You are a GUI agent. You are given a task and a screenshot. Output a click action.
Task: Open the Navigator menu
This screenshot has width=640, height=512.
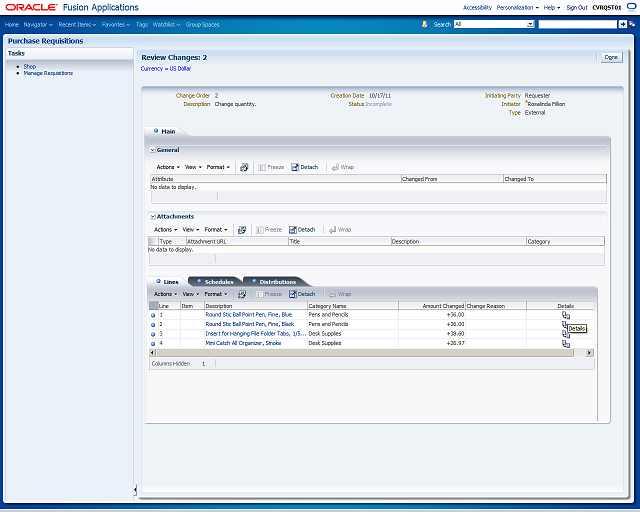click(38, 25)
